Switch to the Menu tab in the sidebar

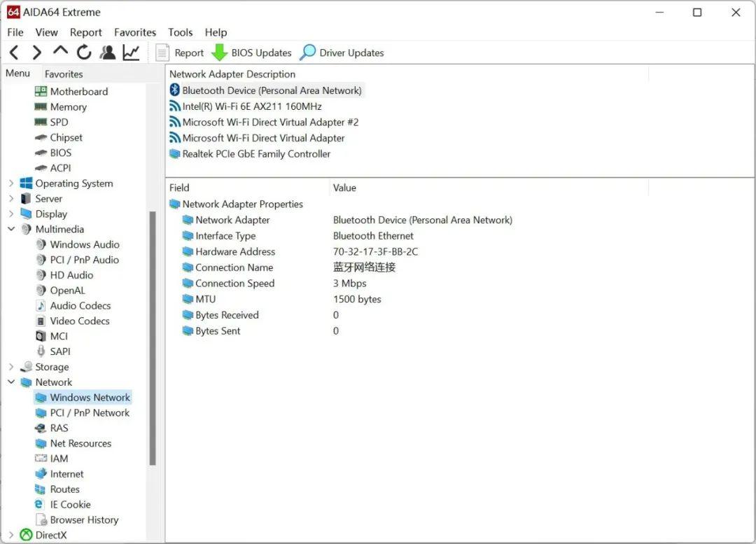(x=17, y=74)
